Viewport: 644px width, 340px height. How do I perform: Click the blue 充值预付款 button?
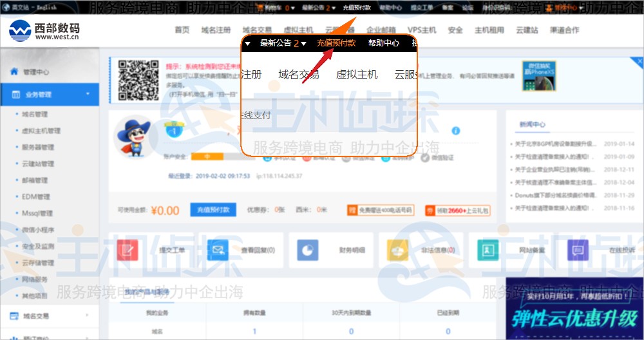pos(213,210)
